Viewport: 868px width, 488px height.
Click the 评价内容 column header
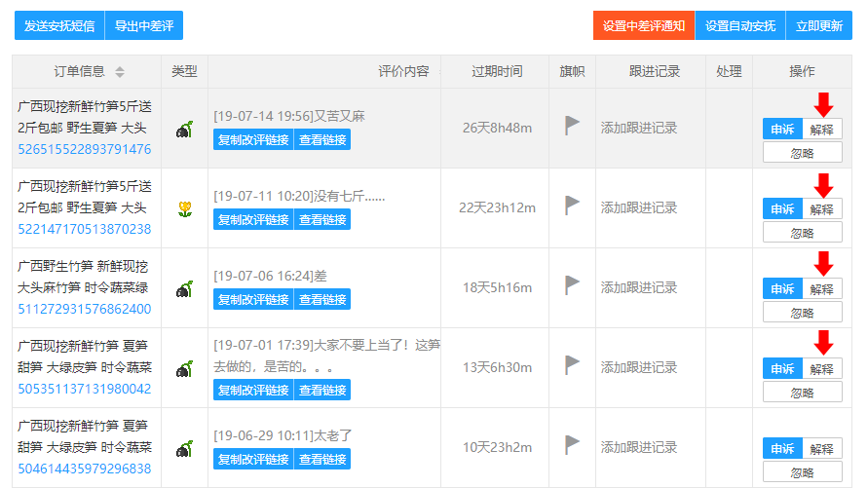[403, 71]
